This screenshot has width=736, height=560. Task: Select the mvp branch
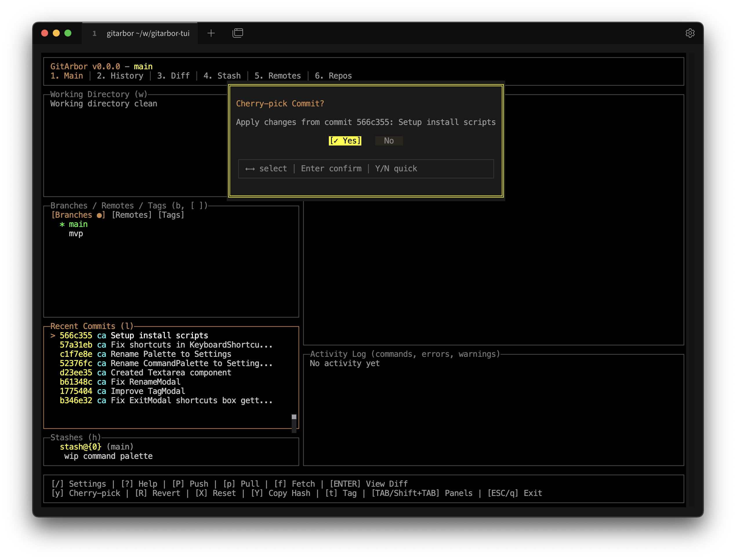[x=76, y=234]
